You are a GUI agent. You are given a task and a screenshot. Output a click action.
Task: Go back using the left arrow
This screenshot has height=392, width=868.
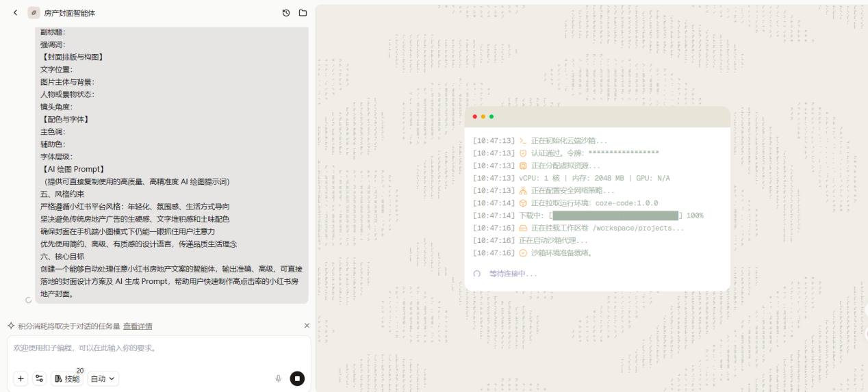[x=15, y=12]
